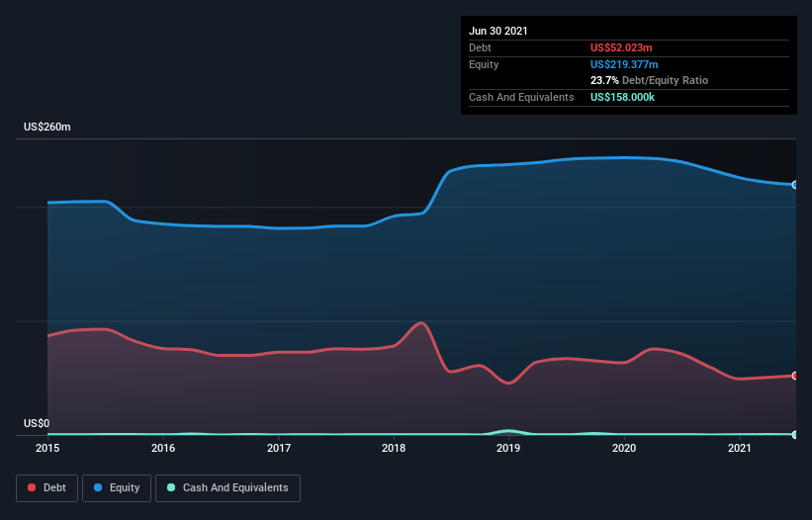Click the Equity line endpoint marker
812x520 pixels.
795,185
